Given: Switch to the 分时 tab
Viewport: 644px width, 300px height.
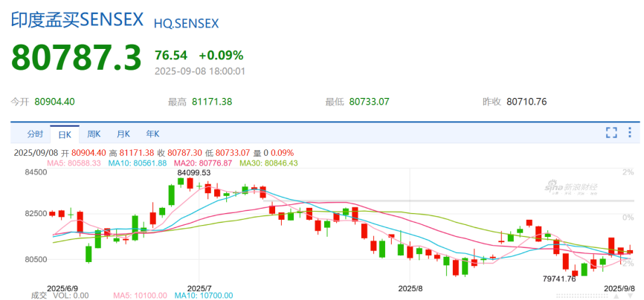Looking at the screenshot, I should 35,134.
